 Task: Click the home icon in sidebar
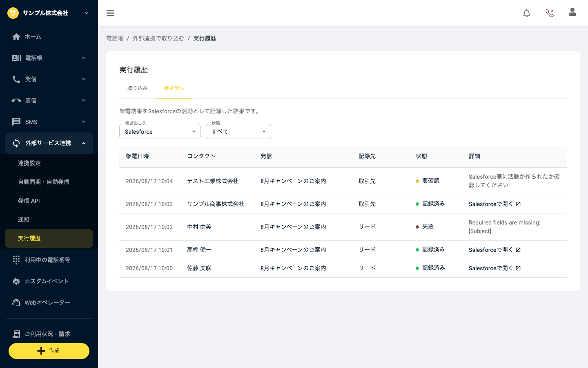coord(16,37)
